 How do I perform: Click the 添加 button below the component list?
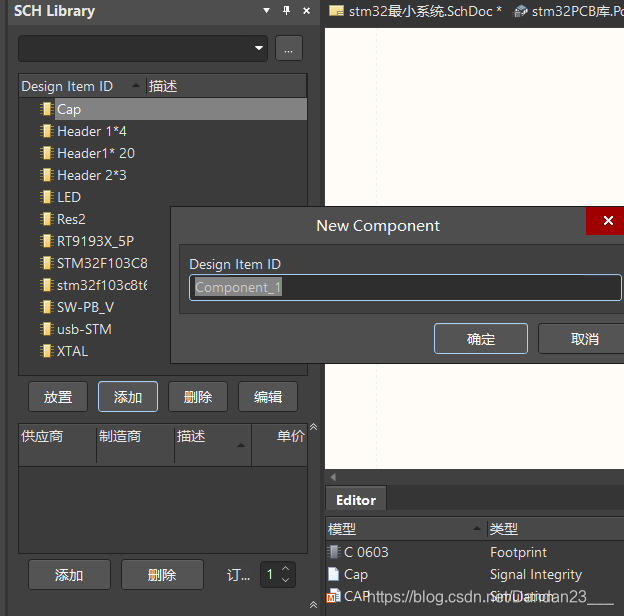pos(128,397)
